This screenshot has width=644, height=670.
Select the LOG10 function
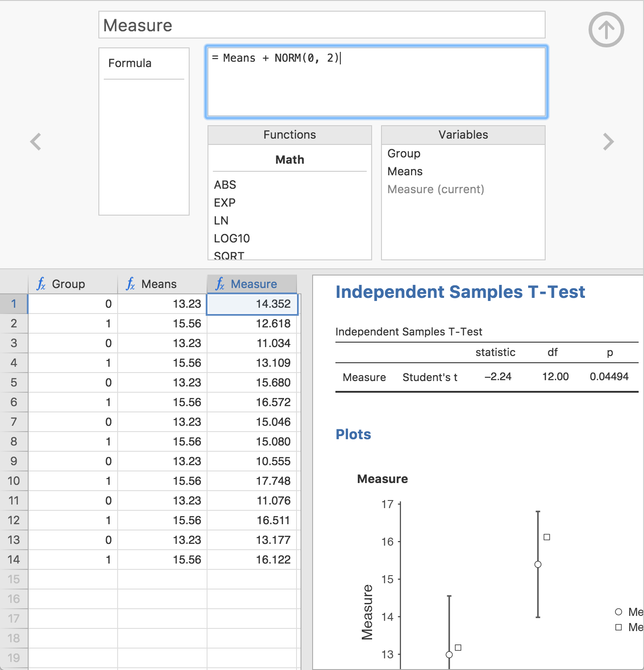(x=232, y=238)
